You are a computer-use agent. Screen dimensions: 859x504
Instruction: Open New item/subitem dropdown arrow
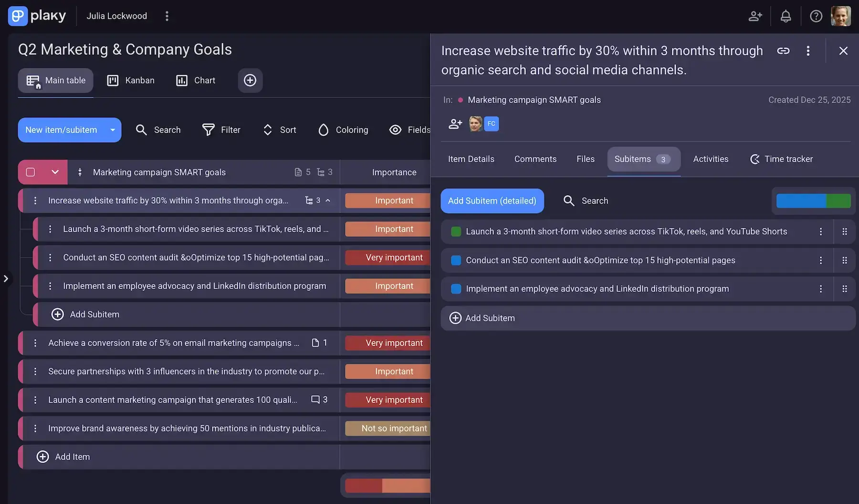point(113,130)
